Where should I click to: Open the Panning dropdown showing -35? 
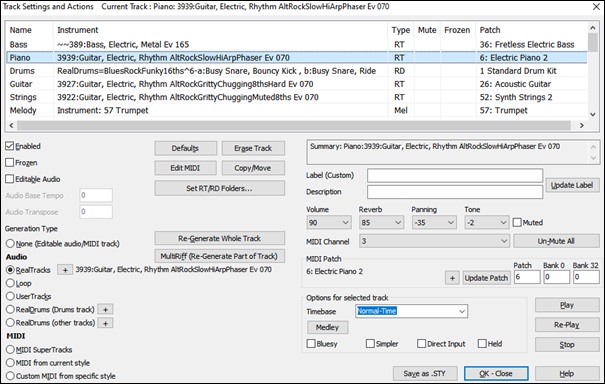(x=434, y=223)
